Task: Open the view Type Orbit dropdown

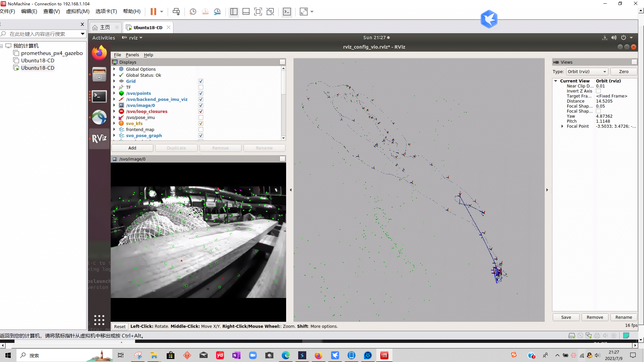Action: click(x=587, y=71)
